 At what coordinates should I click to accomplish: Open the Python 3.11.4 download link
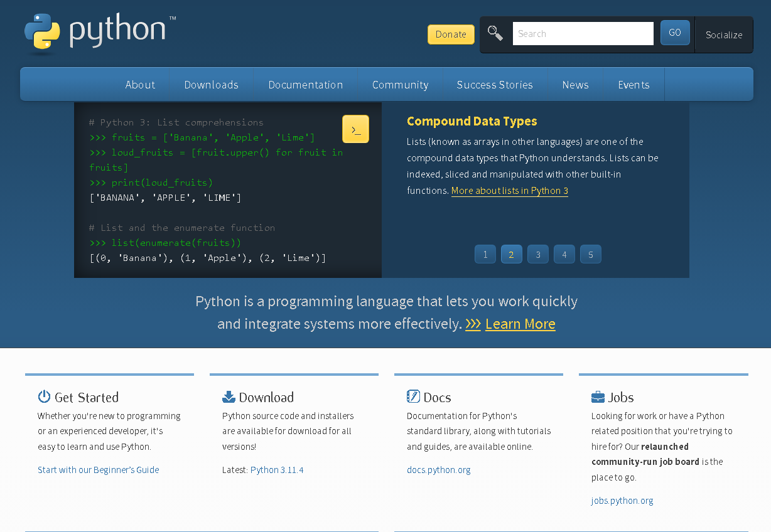pos(277,470)
